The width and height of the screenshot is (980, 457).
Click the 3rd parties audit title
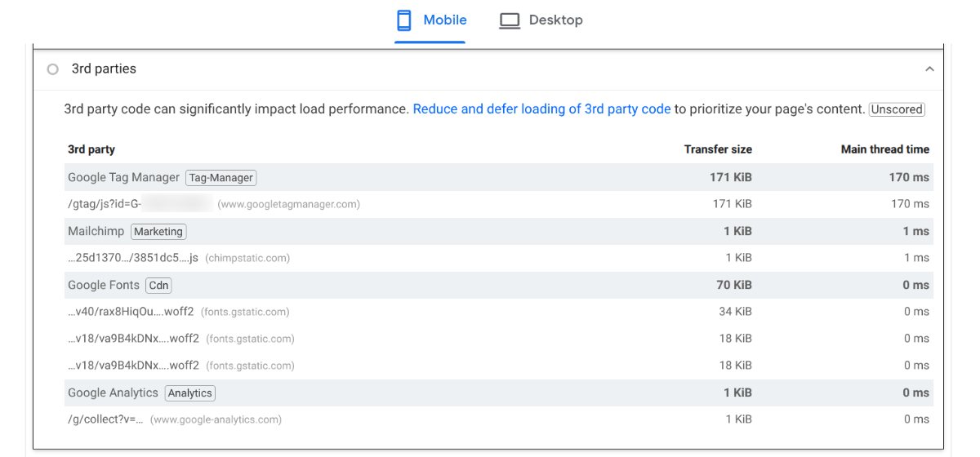(x=104, y=69)
